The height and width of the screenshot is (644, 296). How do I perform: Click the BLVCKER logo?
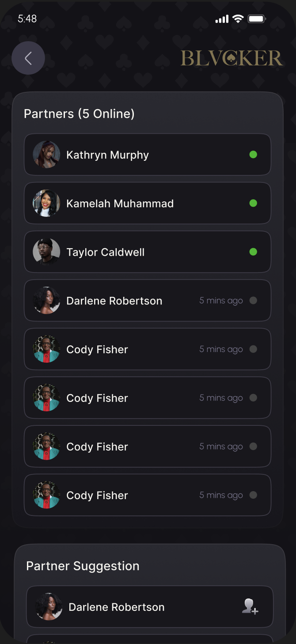[x=231, y=58]
